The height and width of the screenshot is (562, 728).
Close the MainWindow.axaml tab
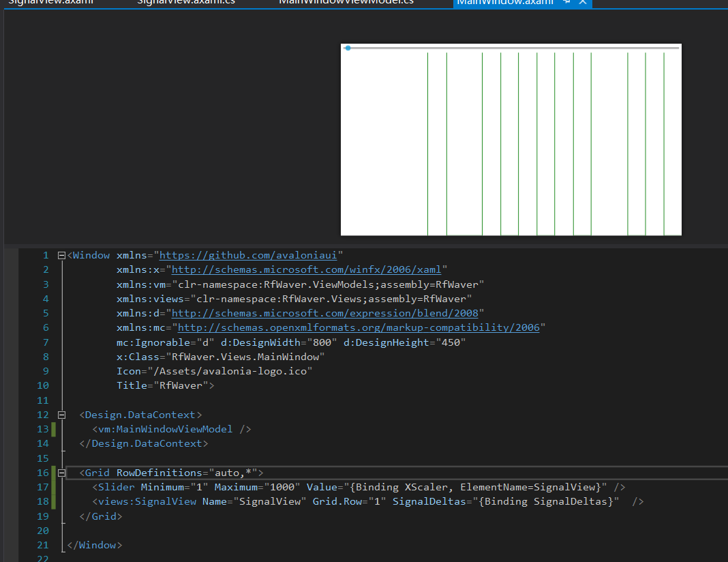583,2
